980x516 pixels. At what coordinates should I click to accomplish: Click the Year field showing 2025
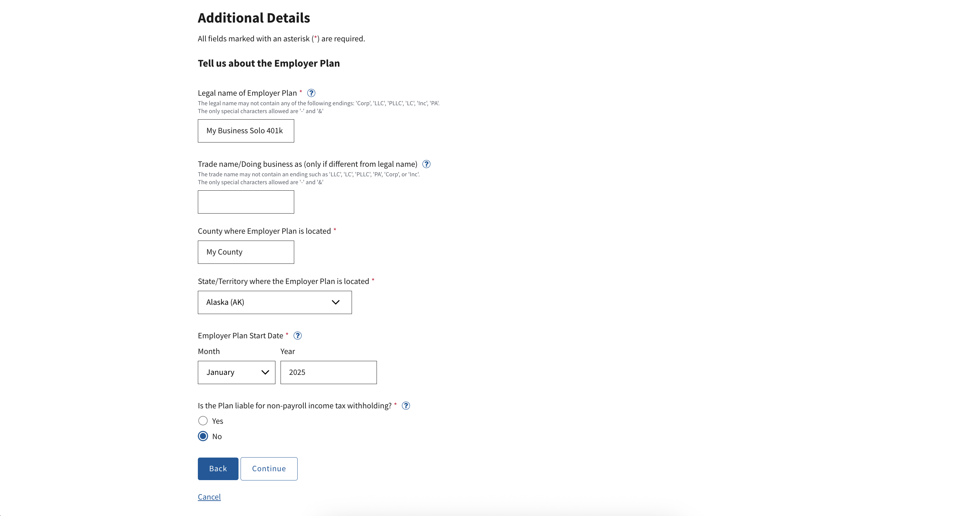328,372
